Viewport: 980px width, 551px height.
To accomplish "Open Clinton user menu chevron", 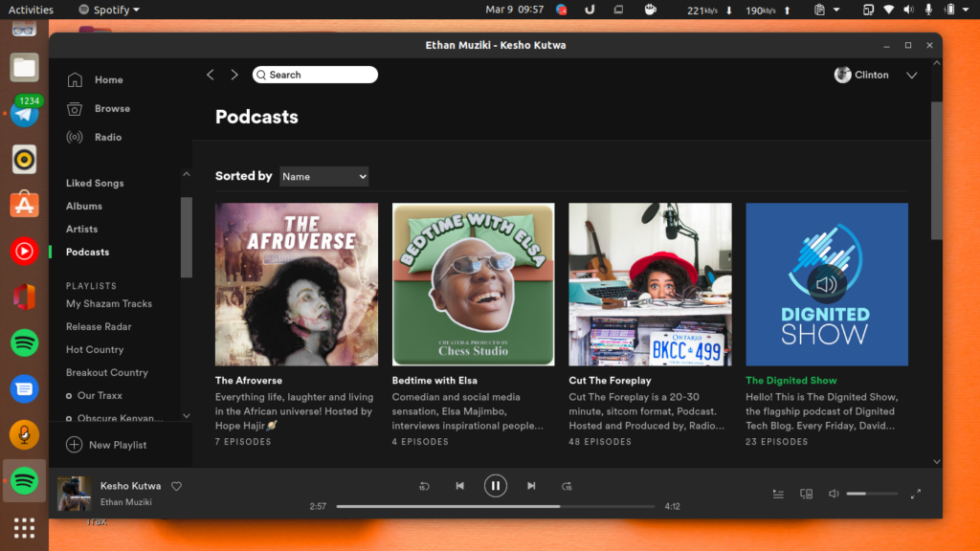I will [x=912, y=76].
